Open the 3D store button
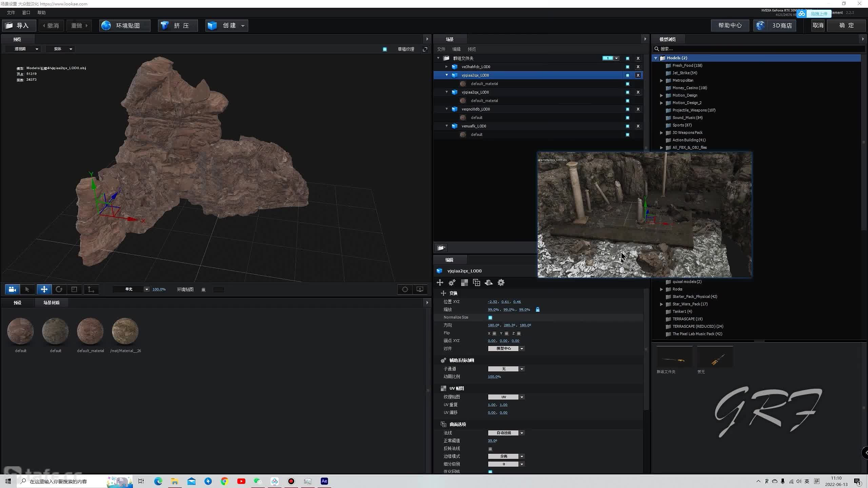This screenshot has height=488, width=868. pyautogui.click(x=775, y=25)
